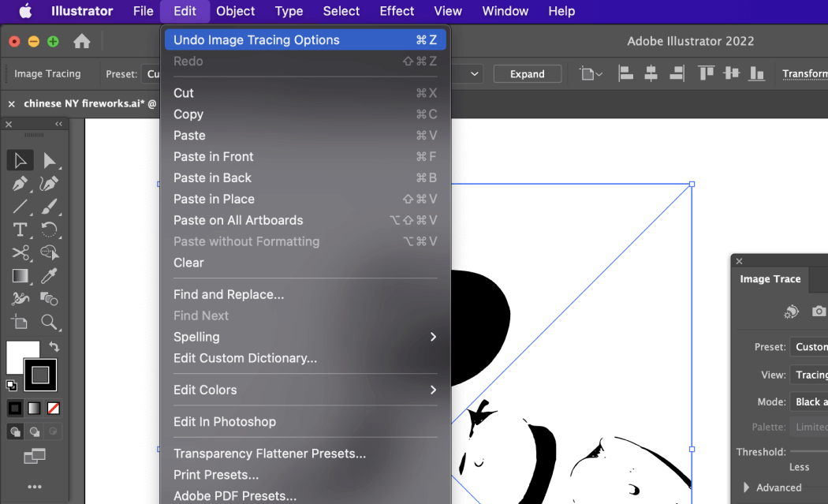Screen dimensions: 828x504
Task: Click the Transform link
Action: click(x=805, y=74)
